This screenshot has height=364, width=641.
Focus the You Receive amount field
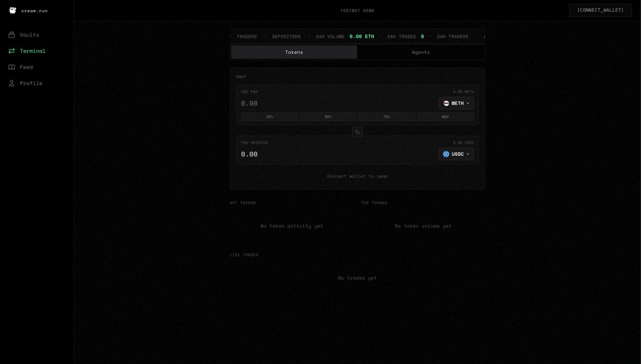point(337,154)
